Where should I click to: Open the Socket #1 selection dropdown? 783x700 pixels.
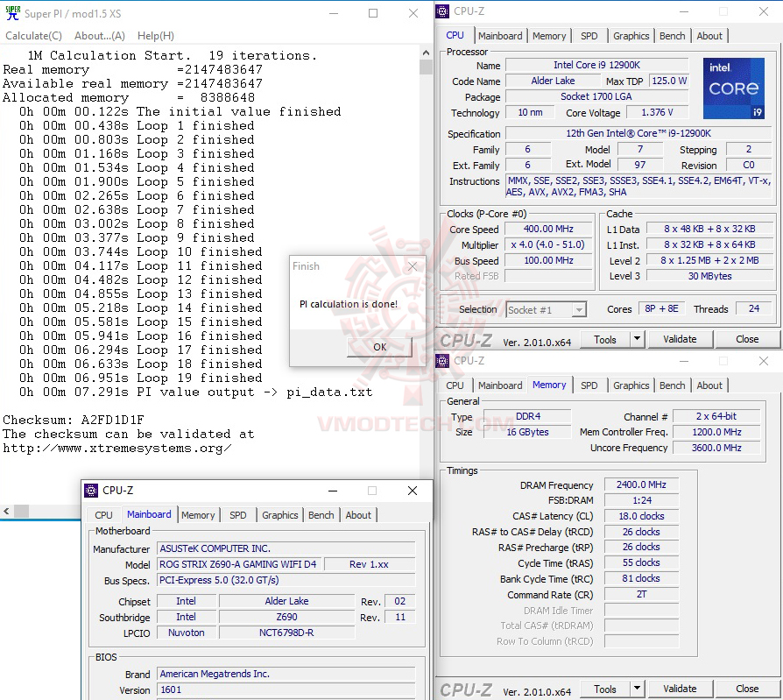pyautogui.click(x=579, y=308)
